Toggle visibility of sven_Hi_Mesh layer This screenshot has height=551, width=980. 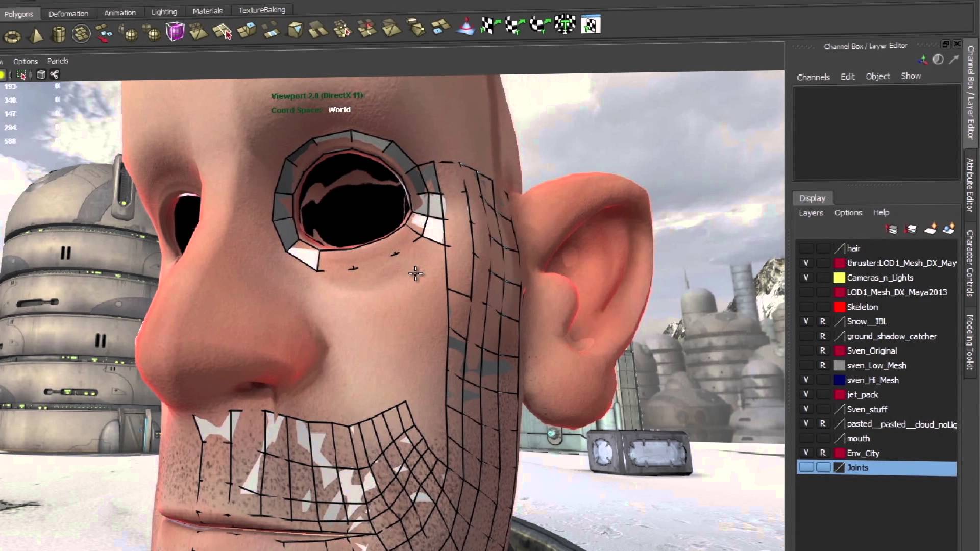(x=805, y=380)
